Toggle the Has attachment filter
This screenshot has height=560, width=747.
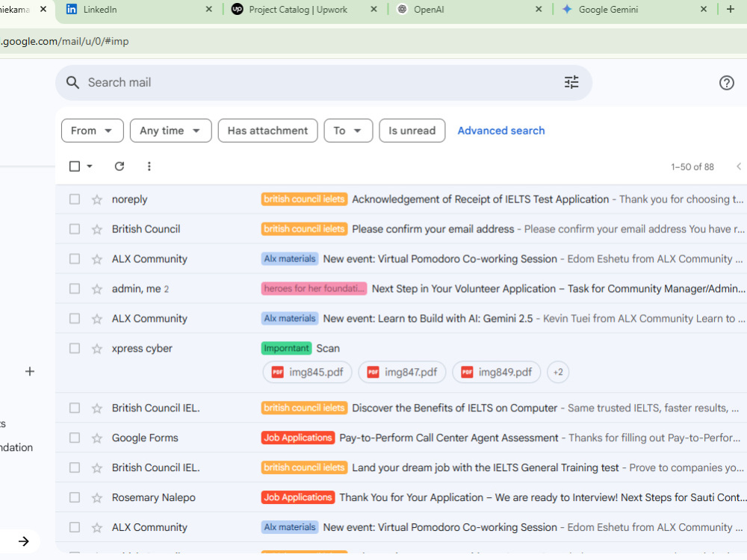coord(267,131)
